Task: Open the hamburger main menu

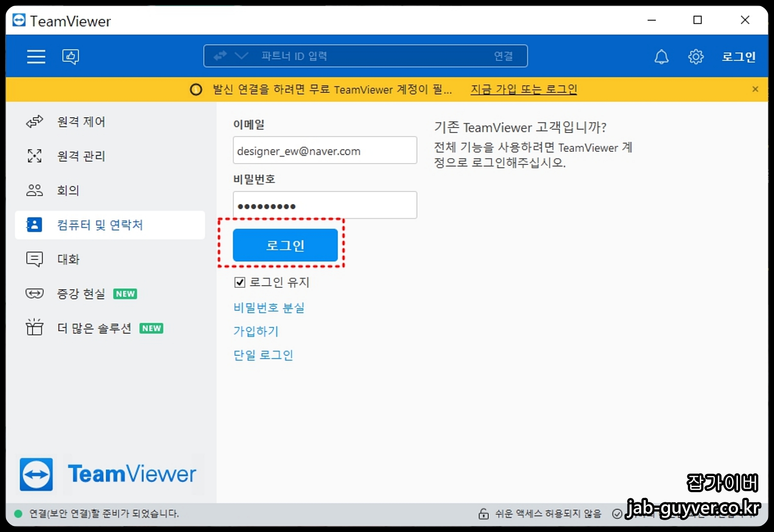Action: (36, 56)
